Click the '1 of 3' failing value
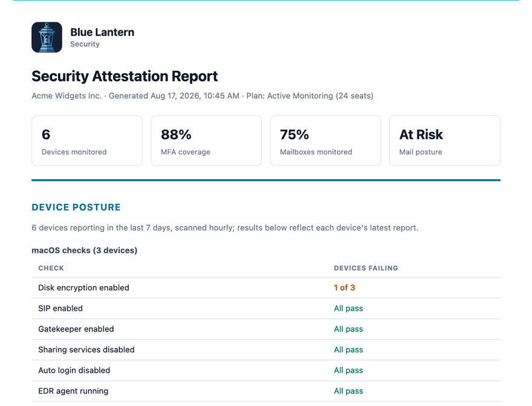 point(345,288)
